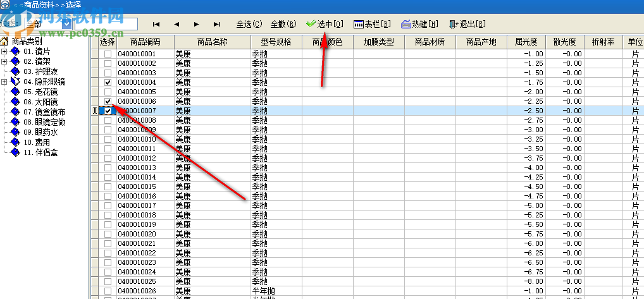
Task: Check the box for product 0400010001
Action: (x=108, y=54)
